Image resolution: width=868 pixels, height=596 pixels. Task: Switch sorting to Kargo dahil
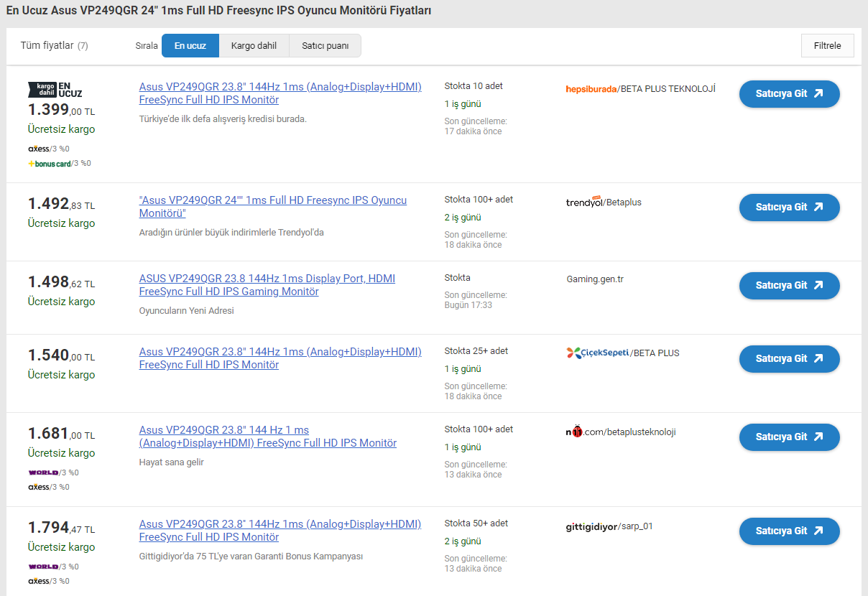pos(254,46)
